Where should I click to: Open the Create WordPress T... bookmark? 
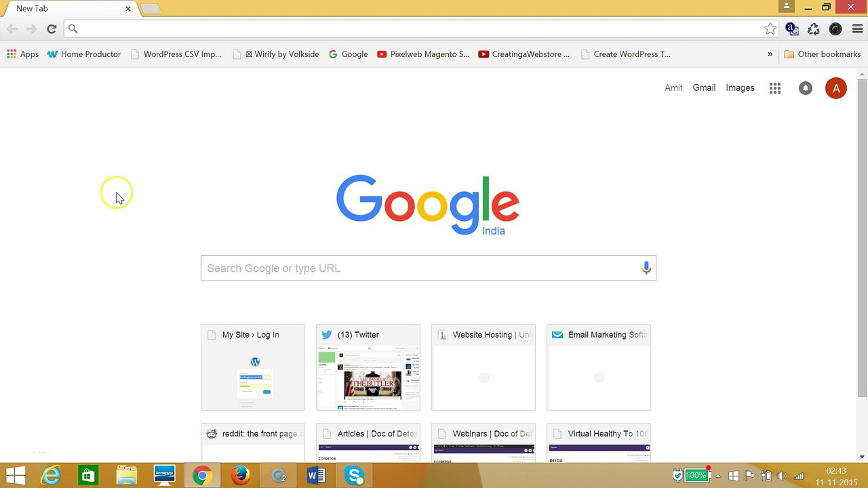tap(625, 54)
